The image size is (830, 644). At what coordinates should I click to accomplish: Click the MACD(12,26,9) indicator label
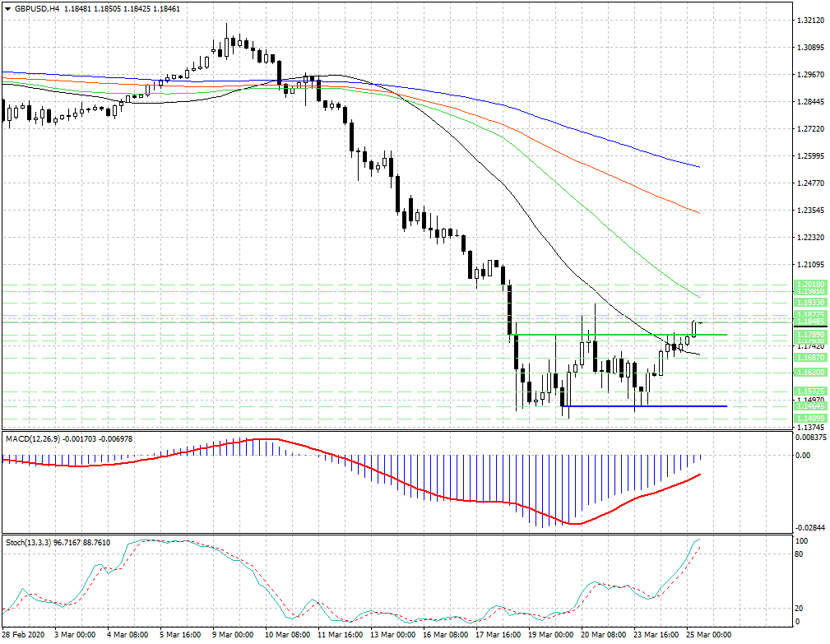tap(34, 438)
